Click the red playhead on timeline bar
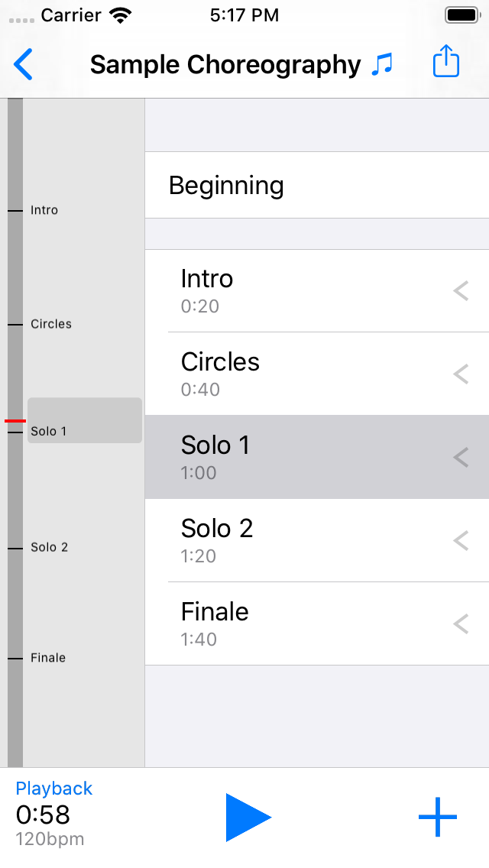This screenshot has width=489, height=868. 15,421
